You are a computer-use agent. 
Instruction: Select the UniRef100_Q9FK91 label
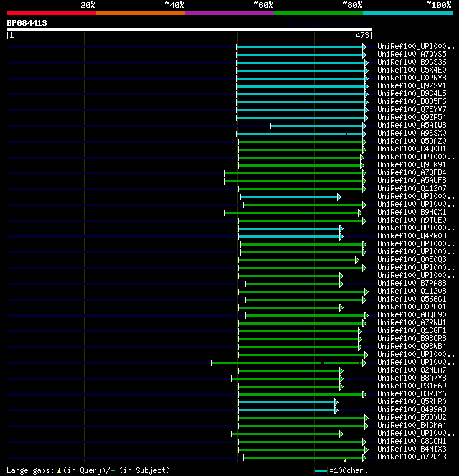pos(412,165)
